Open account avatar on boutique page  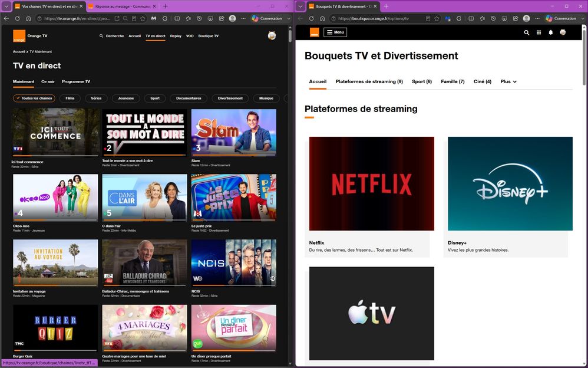(x=563, y=32)
